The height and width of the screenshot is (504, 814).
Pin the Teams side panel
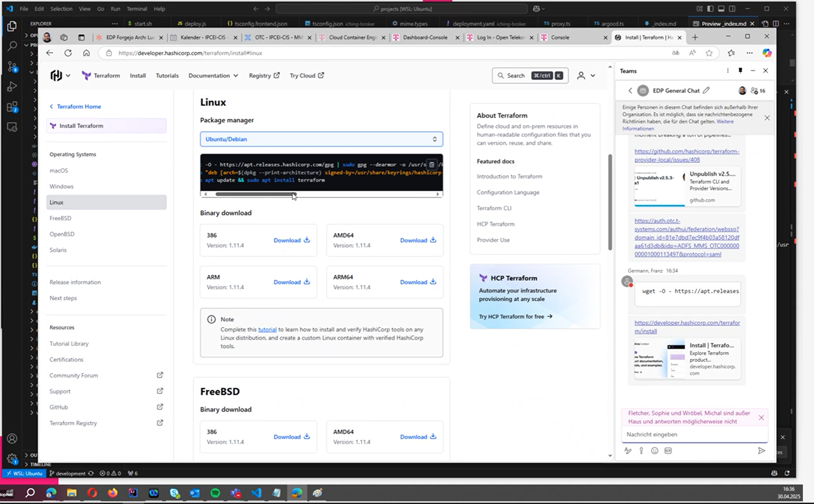click(740, 71)
